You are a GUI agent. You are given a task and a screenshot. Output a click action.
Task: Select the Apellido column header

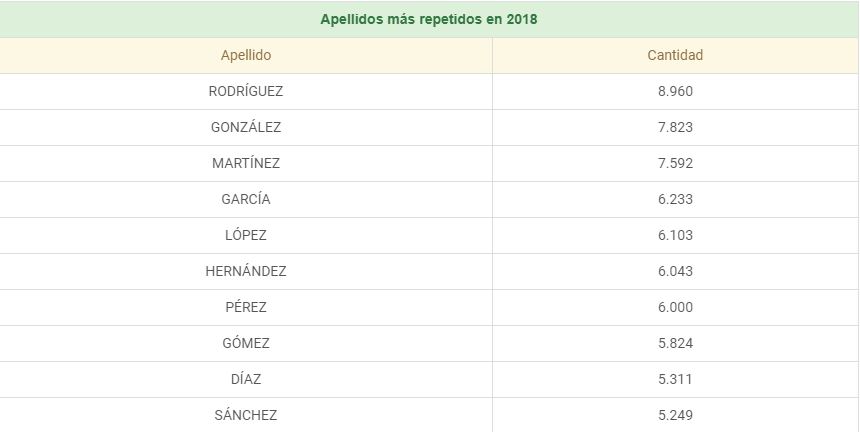click(246, 55)
